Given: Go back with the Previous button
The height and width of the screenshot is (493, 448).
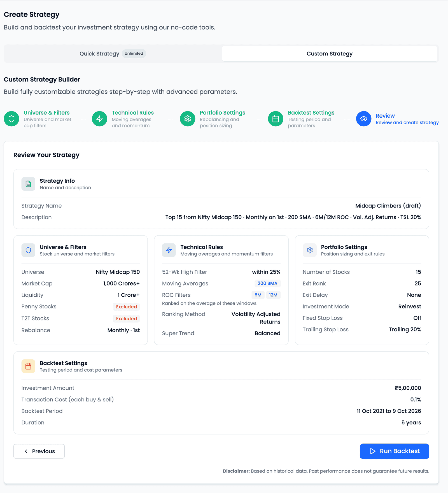Looking at the screenshot, I should [39, 451].
